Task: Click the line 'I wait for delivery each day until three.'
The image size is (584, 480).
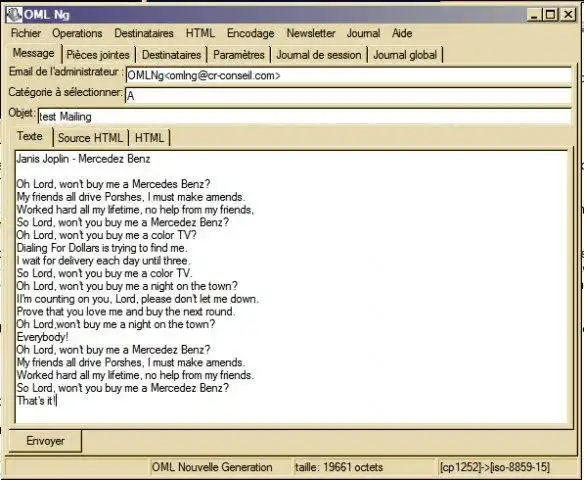Action: tap(103, 261)
